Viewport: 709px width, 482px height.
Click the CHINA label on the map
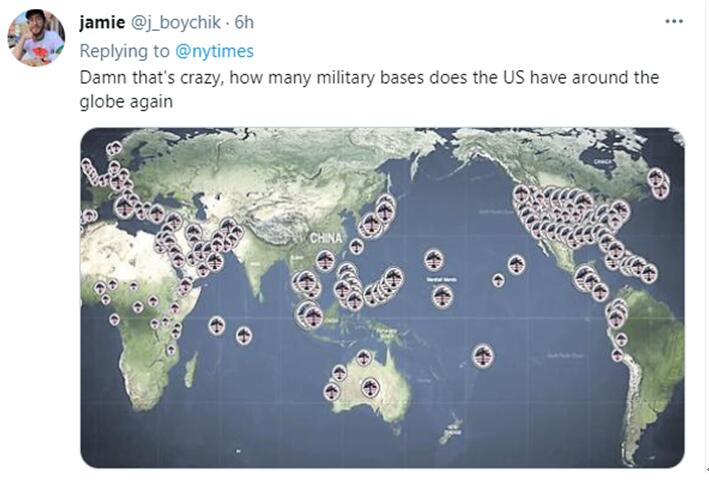(x=325, y=238)
